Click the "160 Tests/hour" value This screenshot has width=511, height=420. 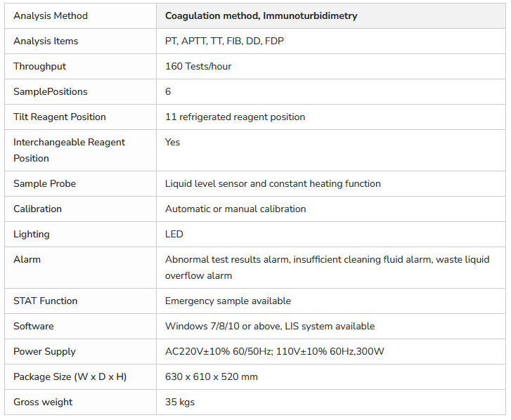point(198,66)
